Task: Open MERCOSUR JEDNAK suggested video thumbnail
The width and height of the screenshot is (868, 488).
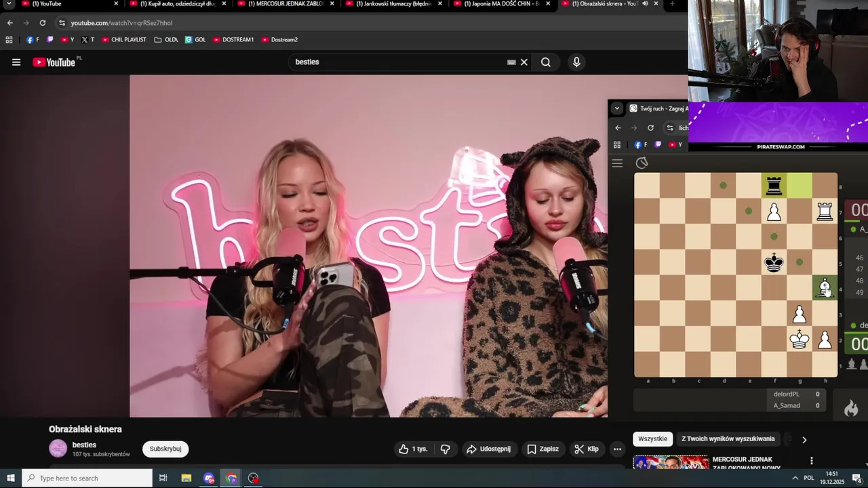Action: (671, 462)
